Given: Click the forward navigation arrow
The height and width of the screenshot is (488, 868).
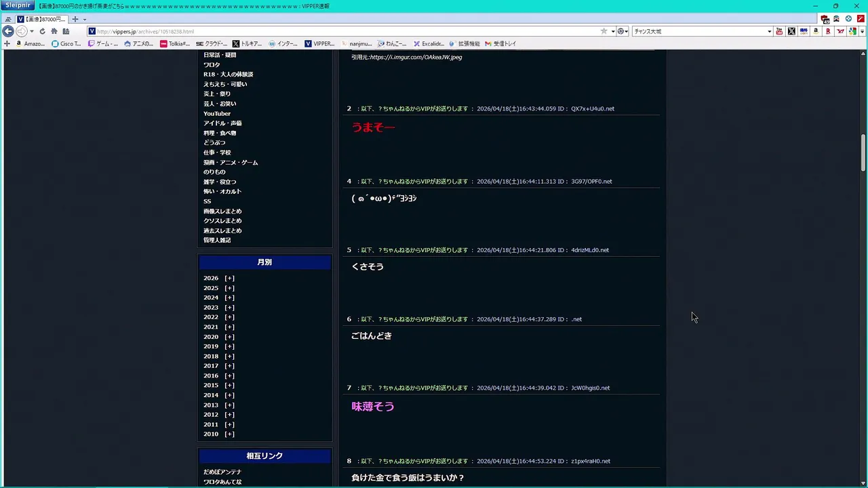Looking at the screenshot, I should pyautogui.click(x=21, y=31).
